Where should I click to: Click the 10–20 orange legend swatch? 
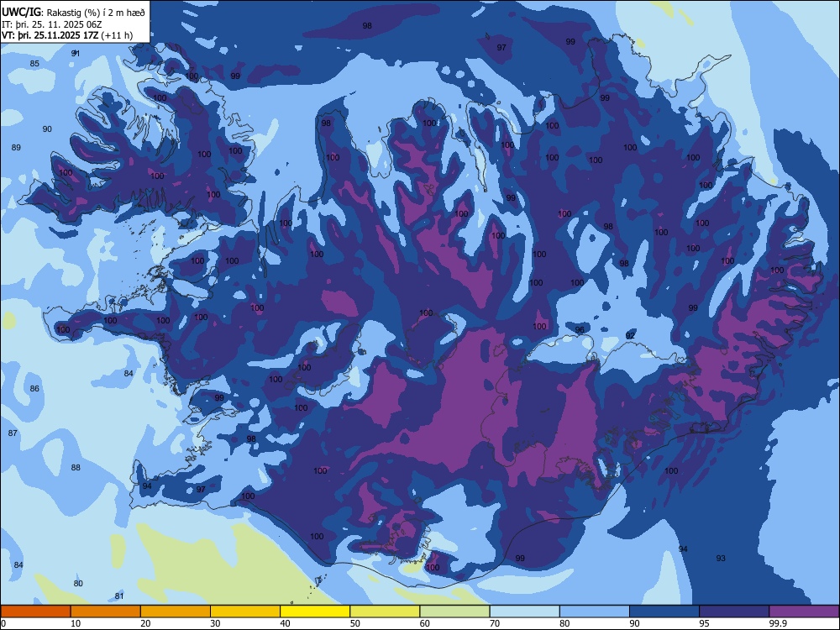coord(106,612)
